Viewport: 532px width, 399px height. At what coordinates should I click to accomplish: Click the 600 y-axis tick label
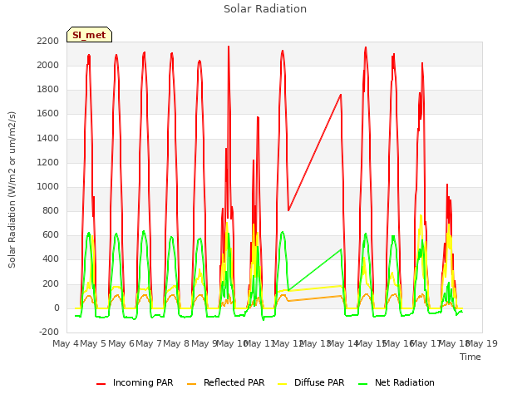[51, 235]
